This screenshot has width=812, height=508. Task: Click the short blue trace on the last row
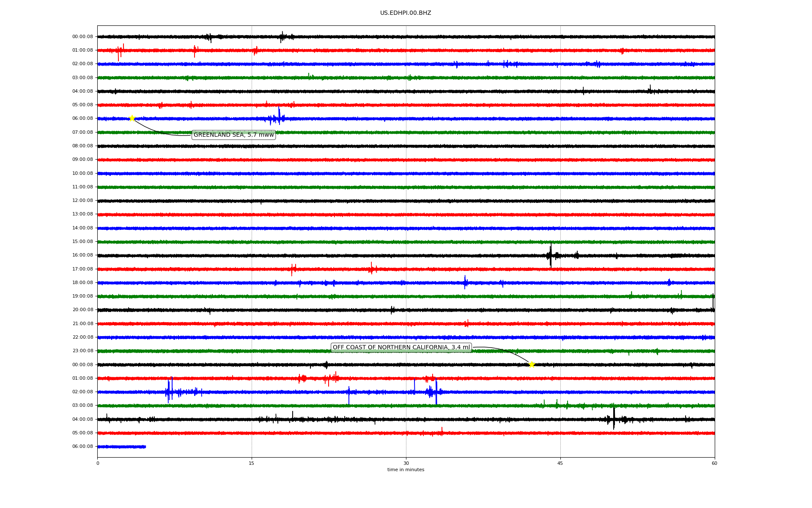[x=122, y=447]
